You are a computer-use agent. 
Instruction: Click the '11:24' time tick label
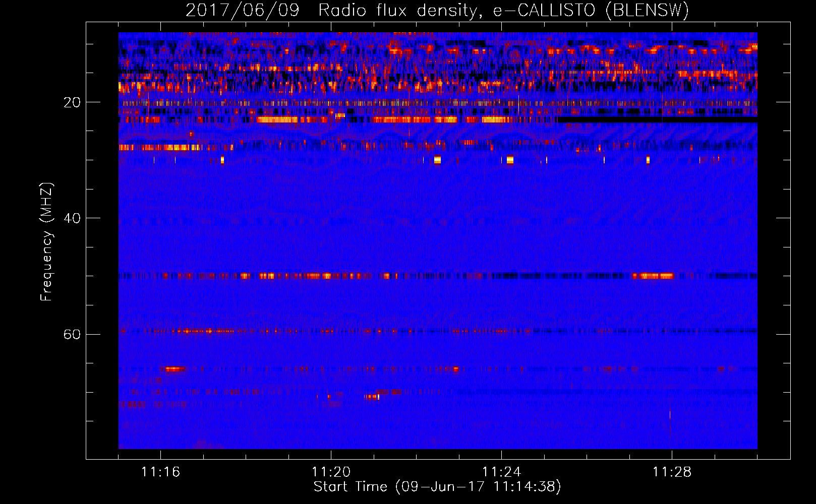tap(501, 472)
